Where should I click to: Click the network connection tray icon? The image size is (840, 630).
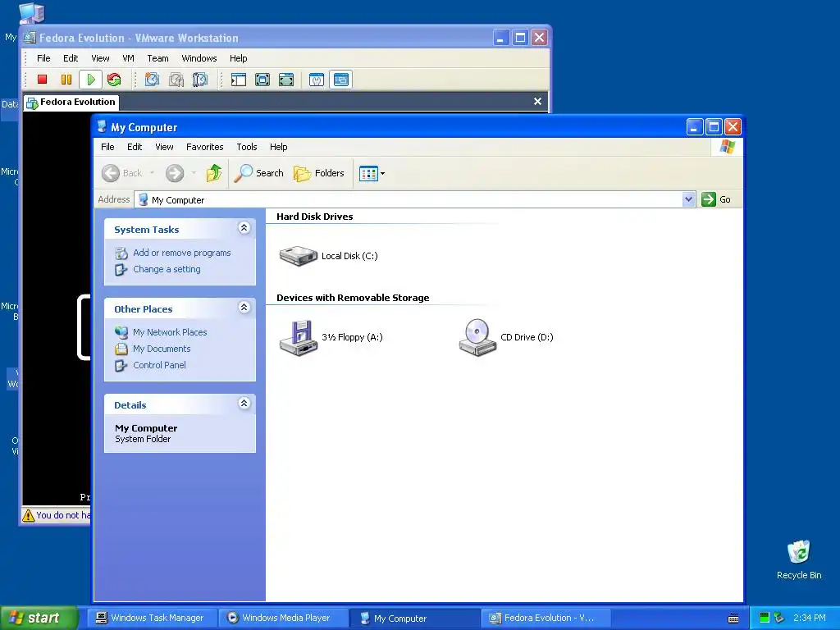[779, 618]
